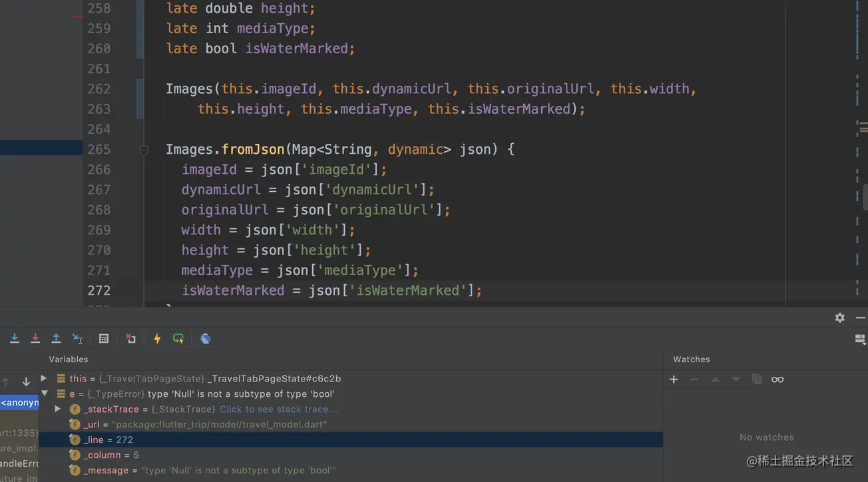Collapse the 'e' _TypeError variable node

44,393
